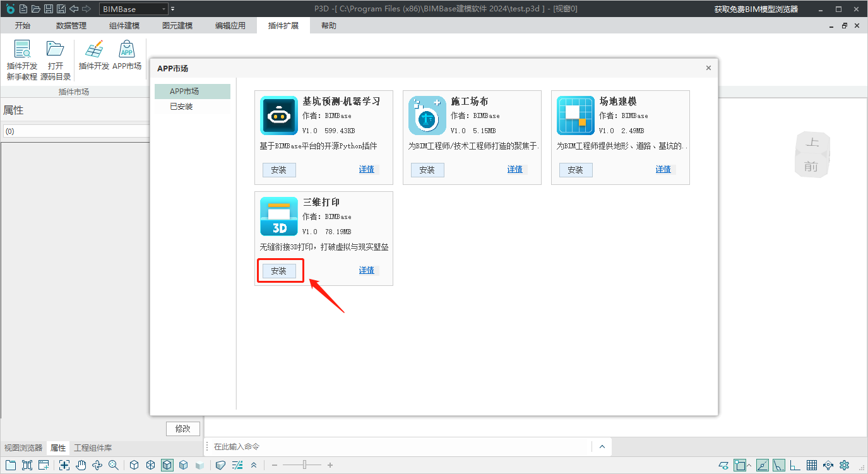Image resolution: width=868 pixels, height=474 pixels.
Task: Switch to shaded blue cube display mode
Action: point(184,465)
